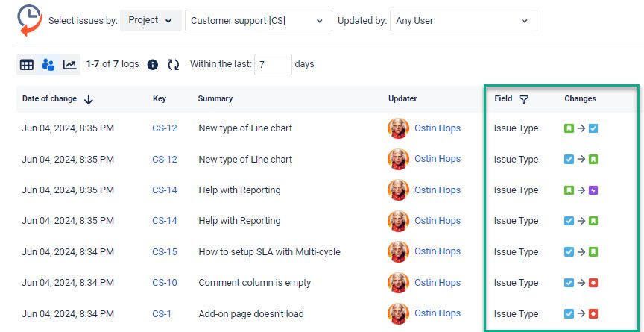Open the line chart view icon

[x=69, y=64]
